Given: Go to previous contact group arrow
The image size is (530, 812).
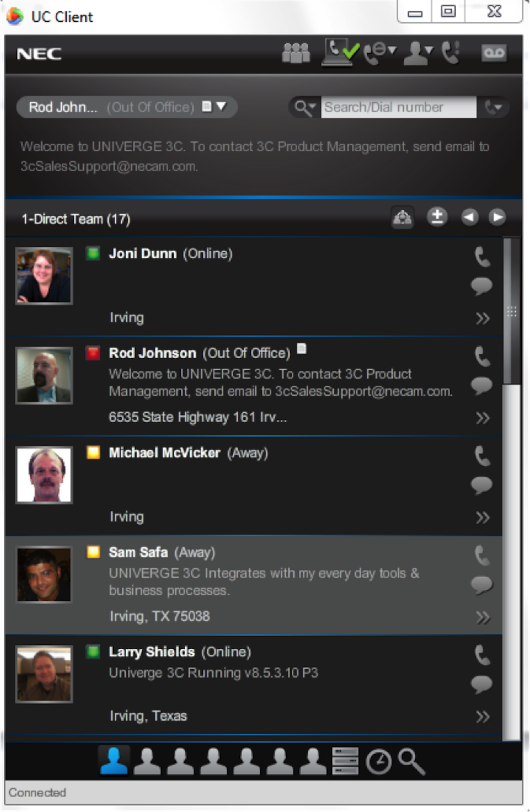Looking at the screenshot, I should [x=469, y=217].
